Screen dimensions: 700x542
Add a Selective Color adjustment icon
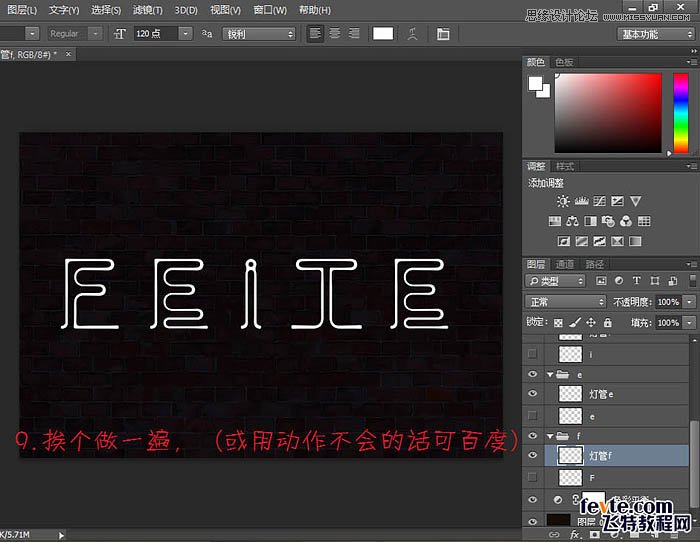tap(617, 242)
